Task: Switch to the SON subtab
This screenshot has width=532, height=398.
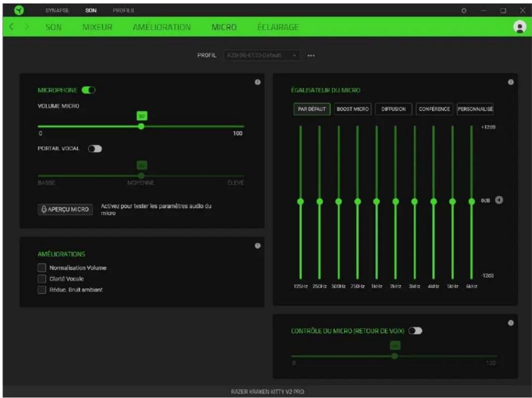Action: [54, 27]
